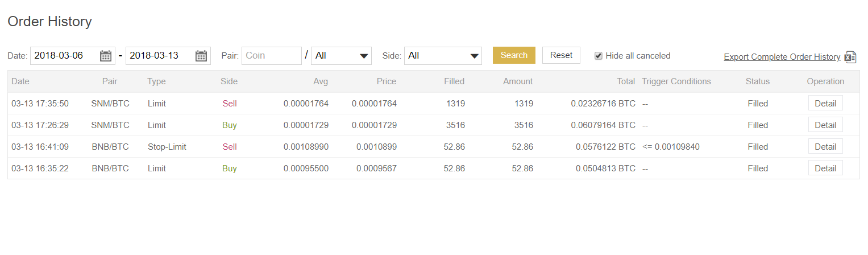Open Detail for the SNM/BTC Sell order

[825, 104]
